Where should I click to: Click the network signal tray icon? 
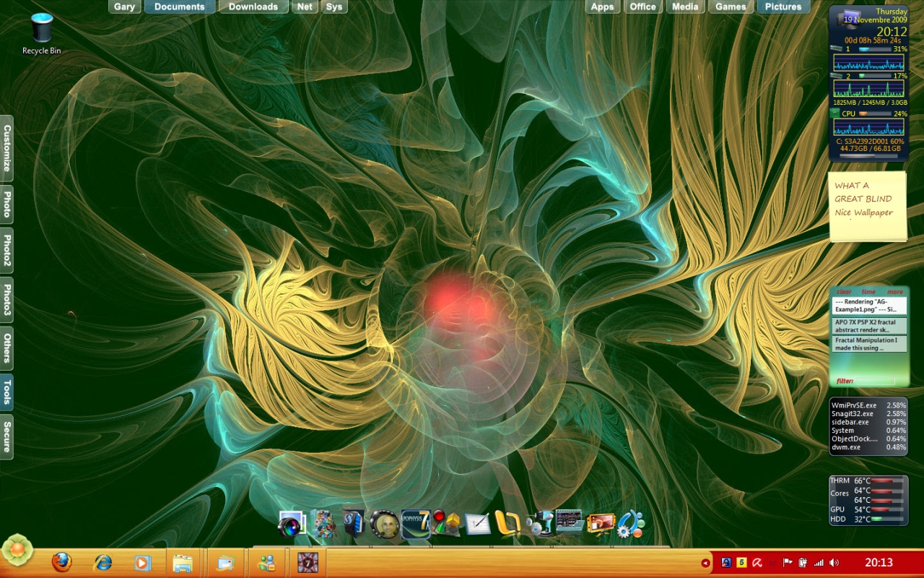point(819,563)
